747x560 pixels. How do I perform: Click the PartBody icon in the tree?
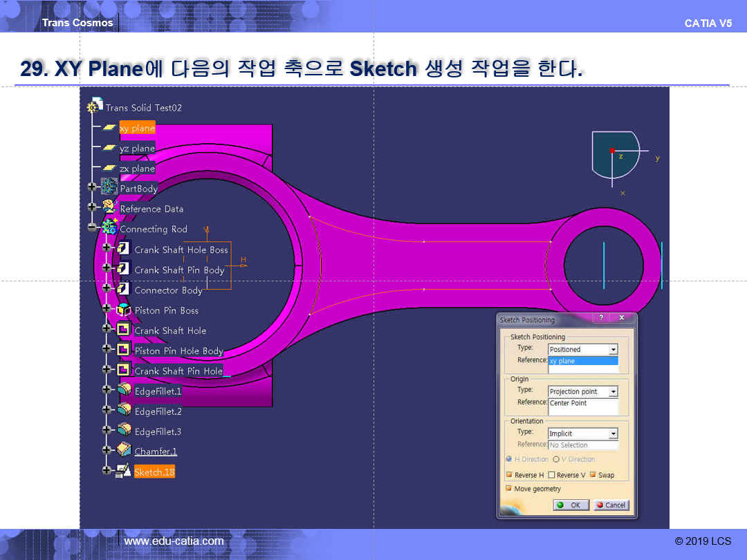click(109, 187)
